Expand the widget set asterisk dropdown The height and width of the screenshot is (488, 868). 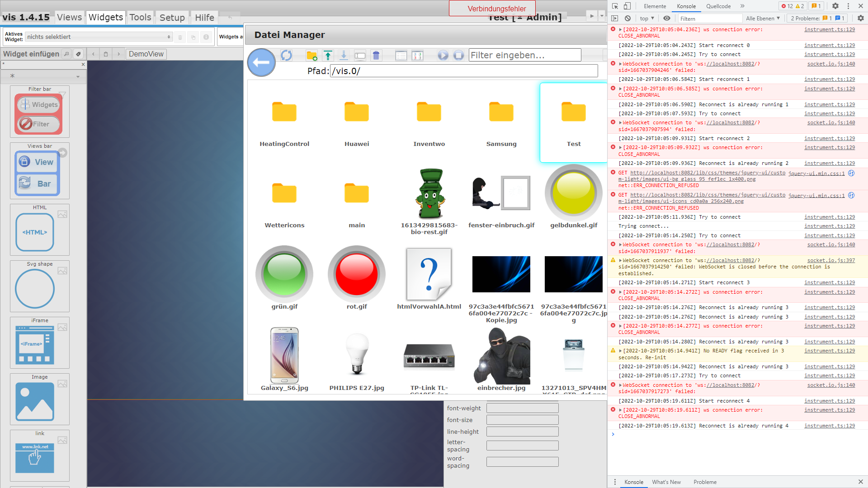click(78, 77)
